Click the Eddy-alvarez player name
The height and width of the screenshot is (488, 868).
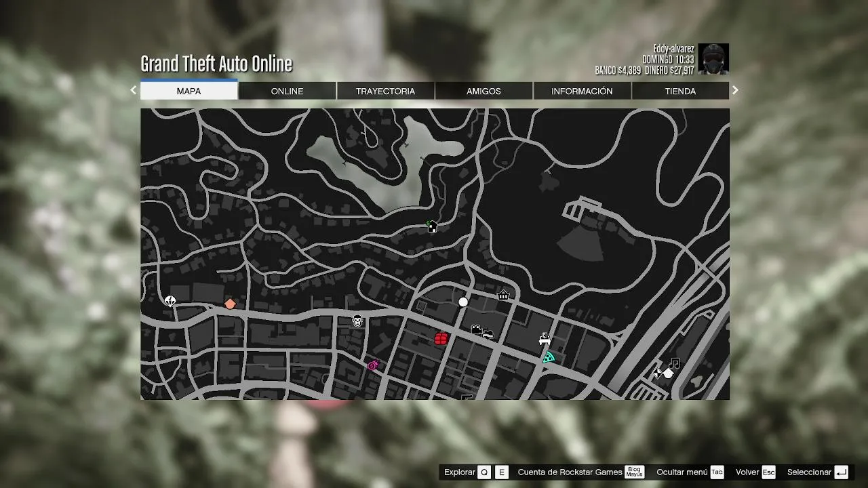[x=673, y=49]
